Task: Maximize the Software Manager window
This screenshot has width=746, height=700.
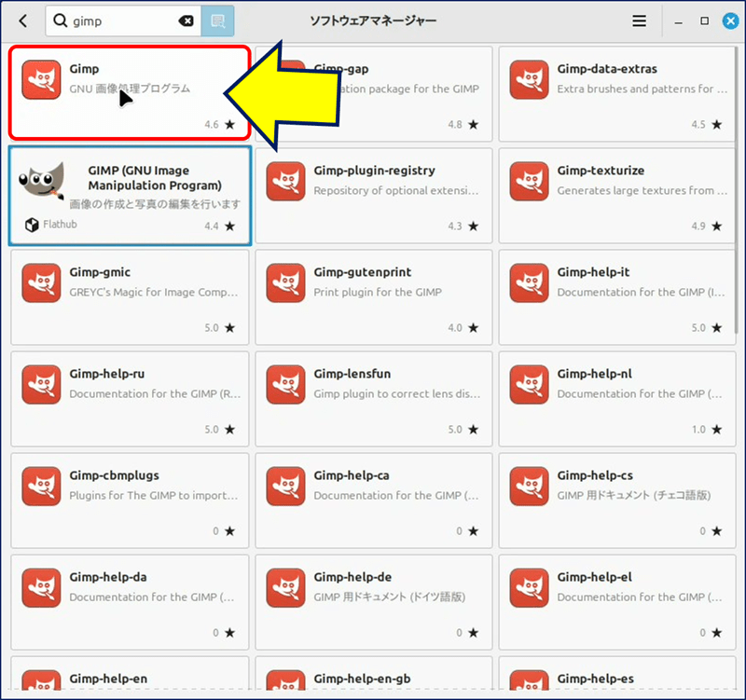Action: coord(705,21)
